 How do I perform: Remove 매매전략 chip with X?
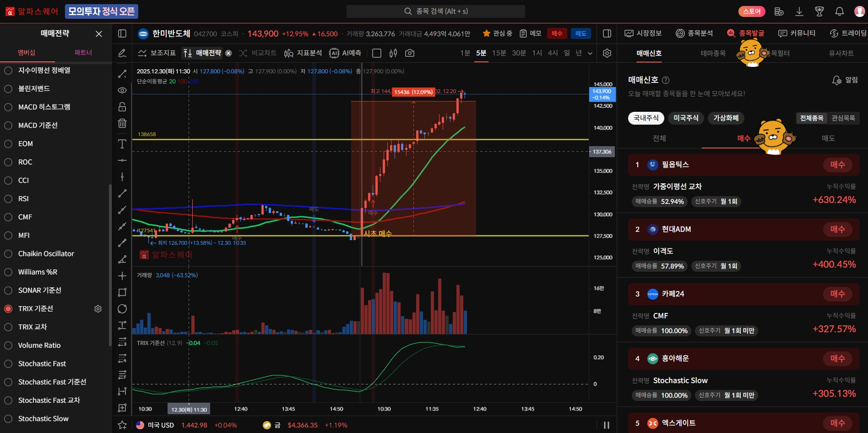click(x=228, y=53)
